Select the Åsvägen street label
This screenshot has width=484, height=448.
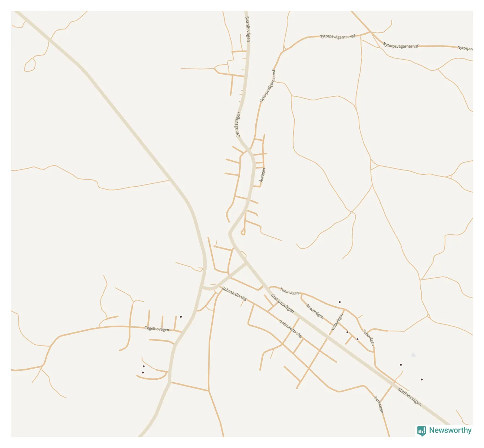click(x=262, y=175)
